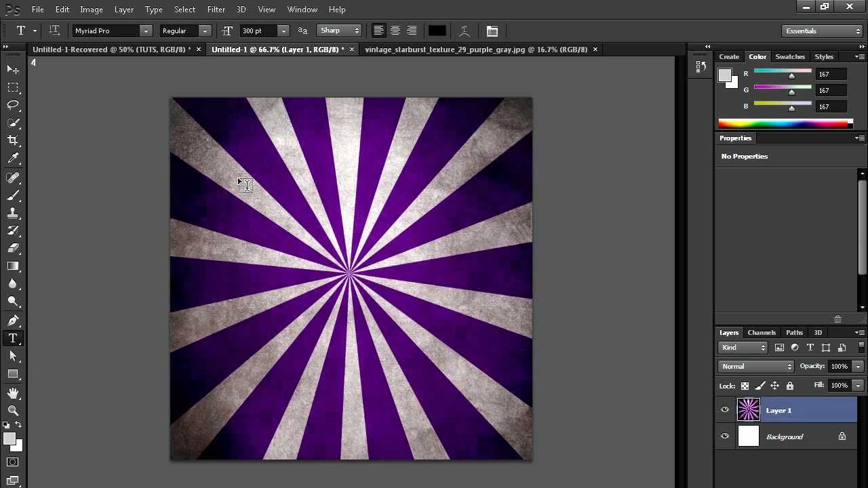Toggle Lock all padlock icon
Viewport: 868px width, 488px height.
[x=790, y=386]
